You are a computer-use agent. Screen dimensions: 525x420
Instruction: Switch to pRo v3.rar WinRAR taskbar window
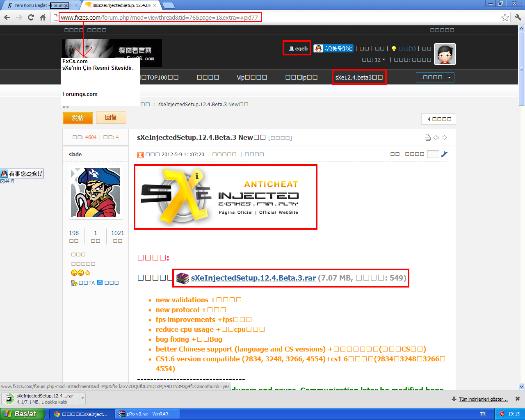(x=147, y=414)
